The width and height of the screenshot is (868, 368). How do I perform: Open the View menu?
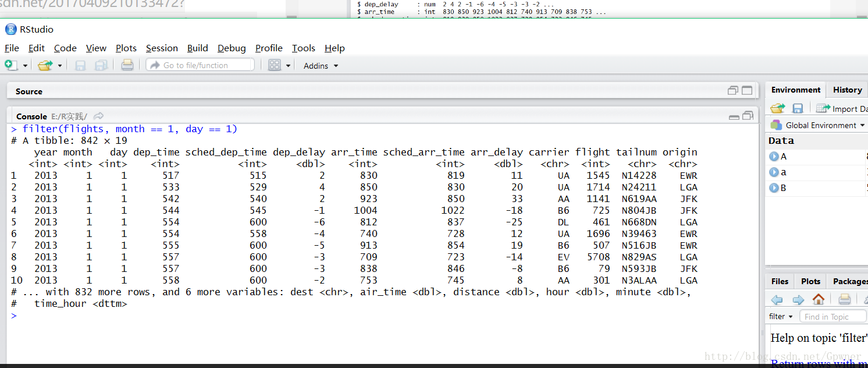click(x=96, y=48)
